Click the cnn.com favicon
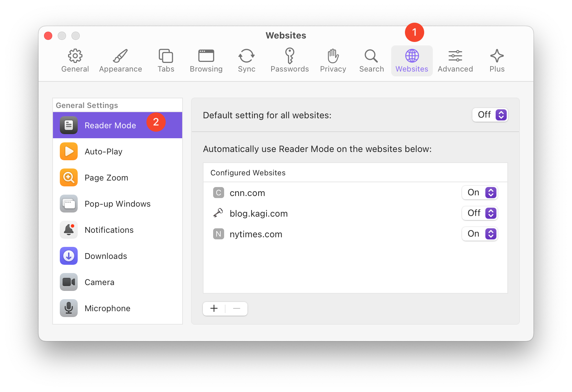Screen dimensions: 572x392 pyautogui.click(x=219, y=193)
